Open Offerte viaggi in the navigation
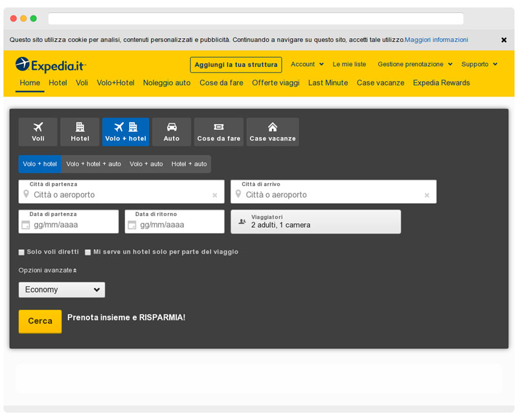This screenshot has height=420, width=518. (x=276, y=83)
